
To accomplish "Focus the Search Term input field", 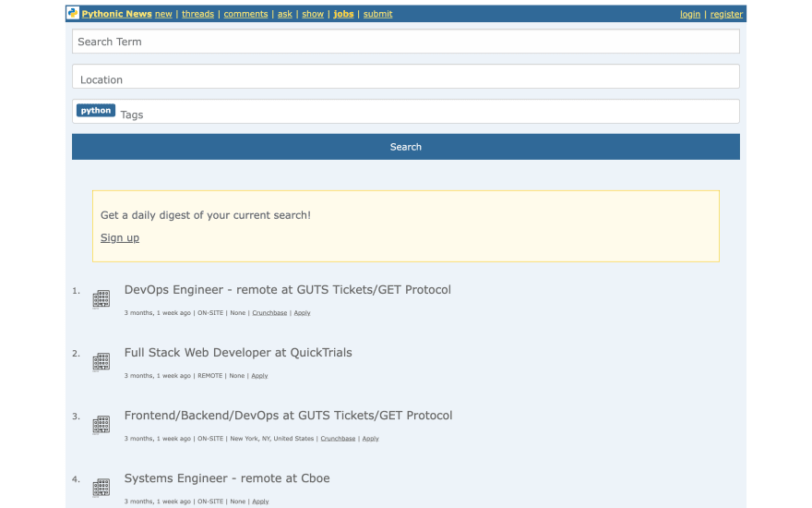I will coord(405,42).
